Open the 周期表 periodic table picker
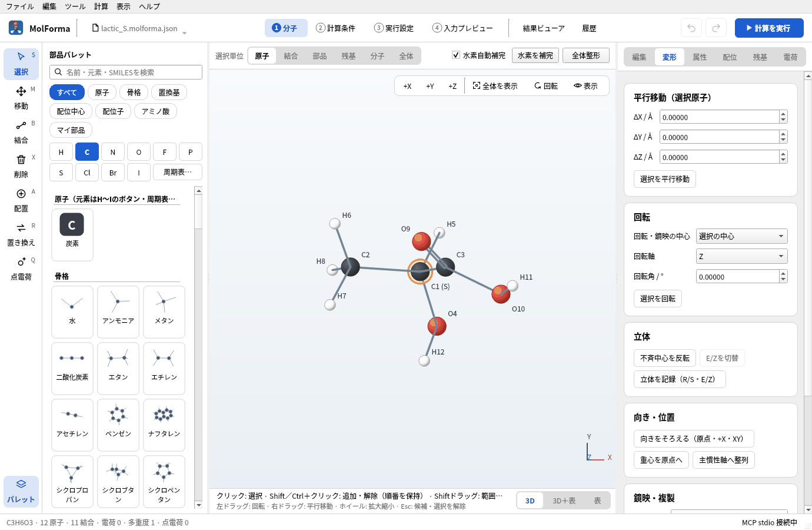 pos(178,172)
